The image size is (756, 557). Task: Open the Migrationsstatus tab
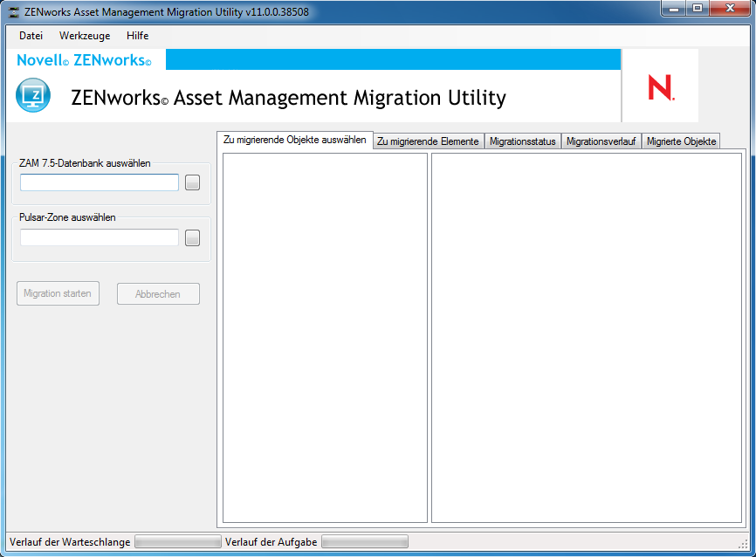click(523, 141)
